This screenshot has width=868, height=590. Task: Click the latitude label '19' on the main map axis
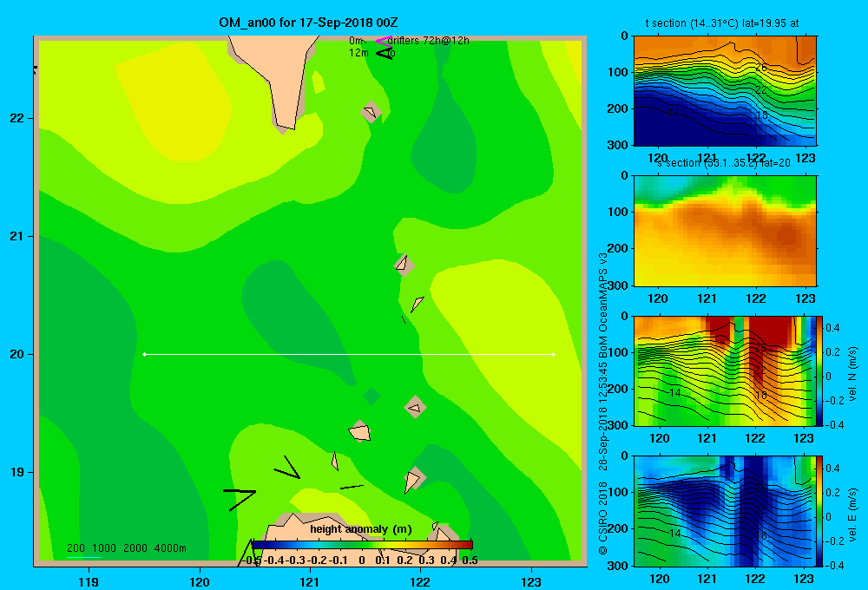[x=16, y=472]
